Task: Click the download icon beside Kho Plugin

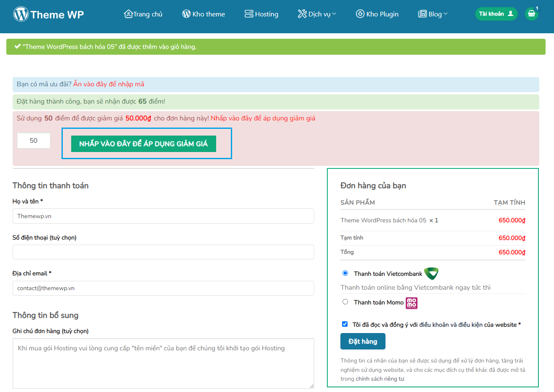Action: (360, 14)
